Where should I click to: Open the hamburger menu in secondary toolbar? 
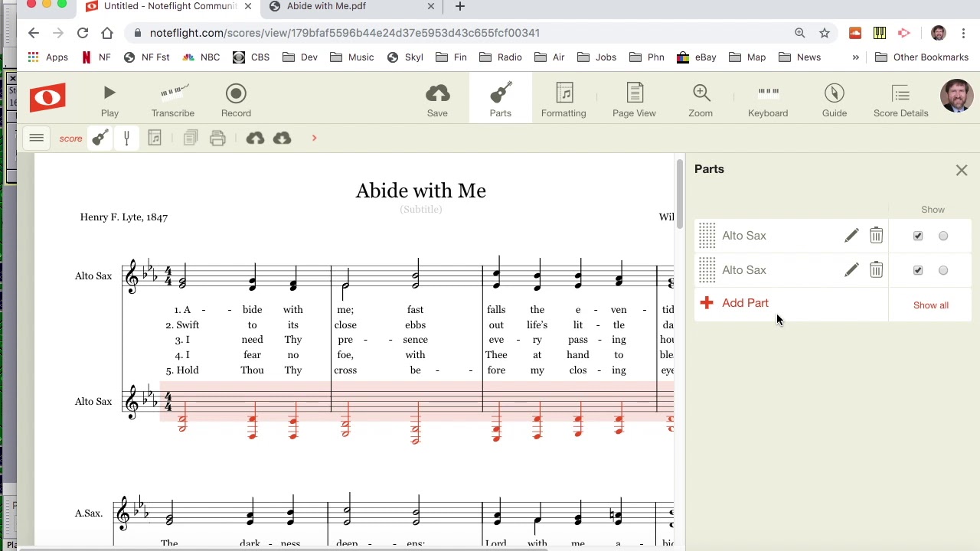coord(36,139)
